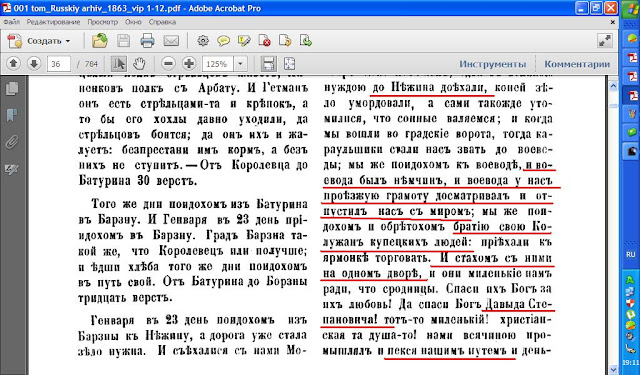Open settings with the gear icon

point(203,41)
